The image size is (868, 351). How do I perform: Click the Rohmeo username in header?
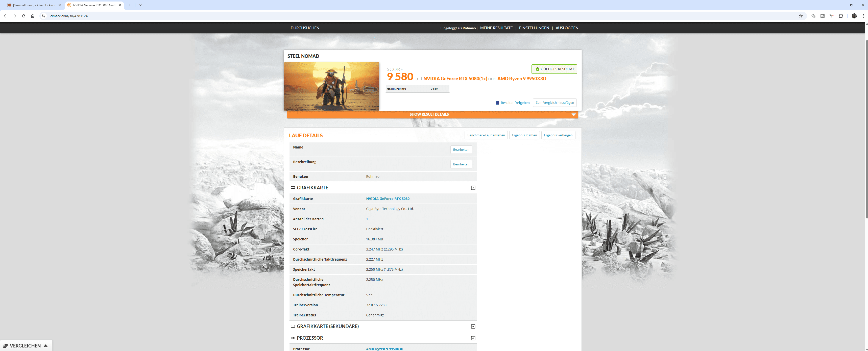point(469,28)
